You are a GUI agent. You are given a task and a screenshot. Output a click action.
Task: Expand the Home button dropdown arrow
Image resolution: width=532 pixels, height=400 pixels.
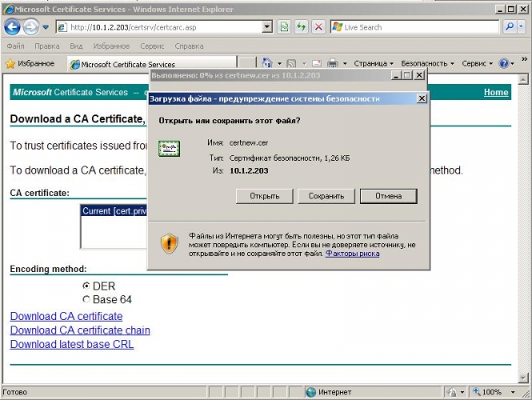279,63
